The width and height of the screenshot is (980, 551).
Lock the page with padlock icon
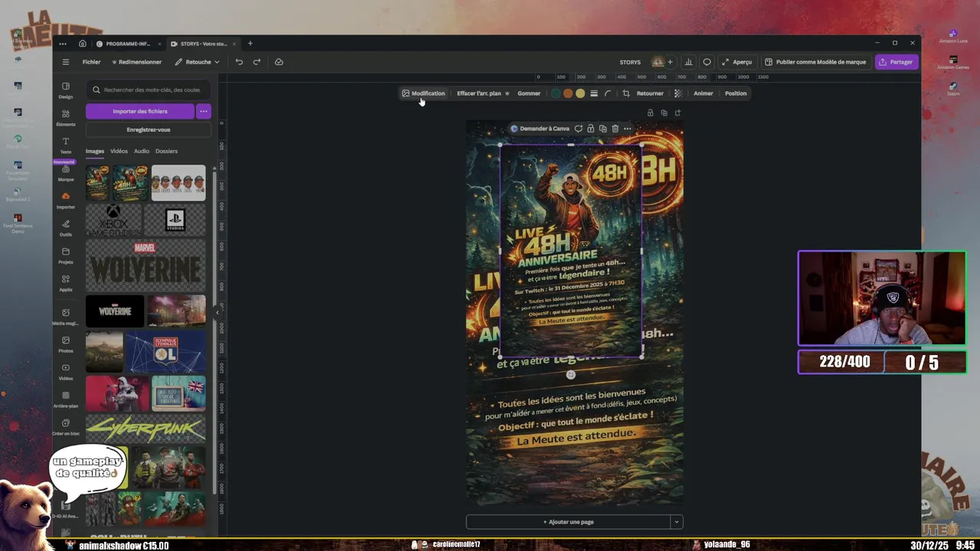point(650,112)
